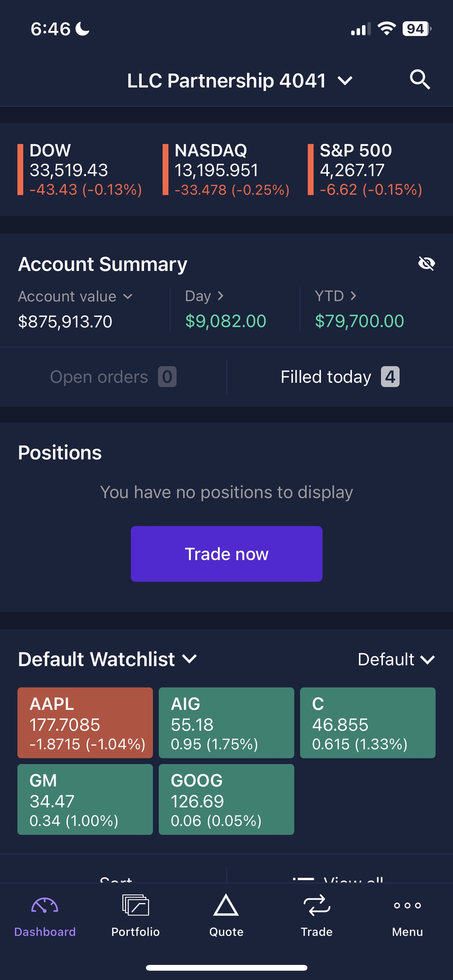Open the NASDAQ index card
The width and height of the screenshot is (453, 980).
coord(226,170)
